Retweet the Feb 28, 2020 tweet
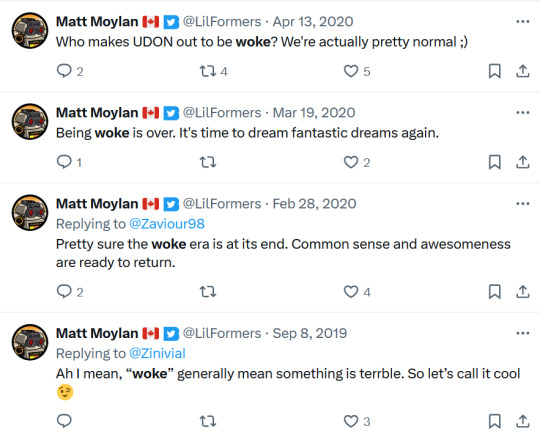The height and width of the screenshot is (437, 540). 208,292
